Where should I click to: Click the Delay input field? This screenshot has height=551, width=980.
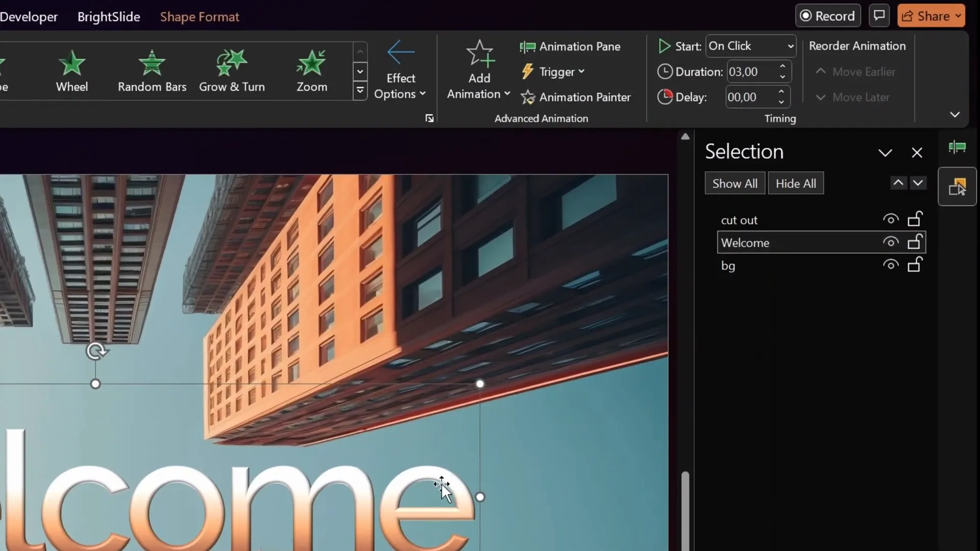pyautogui.click(x=750, y=97)
